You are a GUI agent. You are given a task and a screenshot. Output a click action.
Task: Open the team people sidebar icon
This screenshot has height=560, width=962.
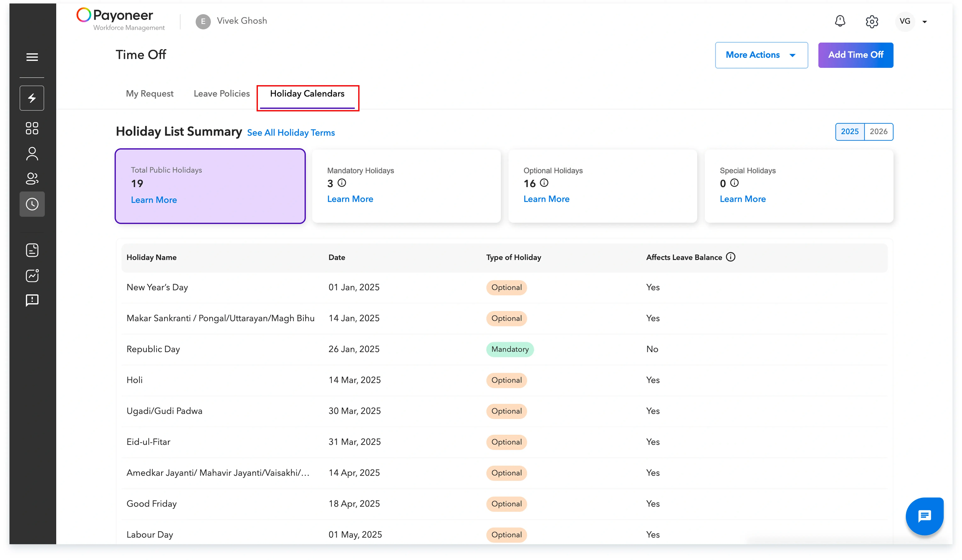coord(32,179)
